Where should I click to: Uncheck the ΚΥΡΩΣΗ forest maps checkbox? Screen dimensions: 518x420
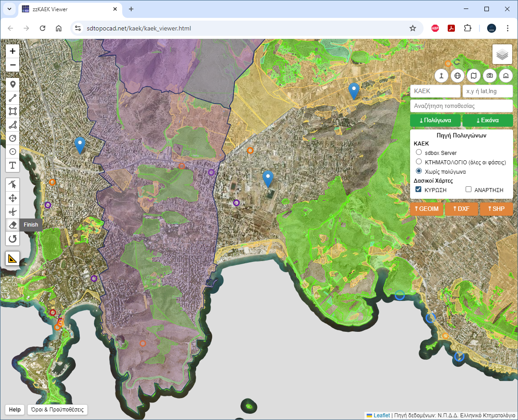419,190
